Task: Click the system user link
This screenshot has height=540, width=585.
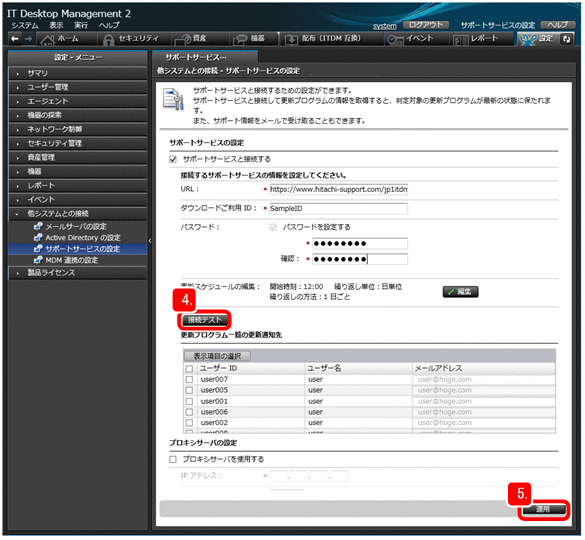Action: click(385, 26)
